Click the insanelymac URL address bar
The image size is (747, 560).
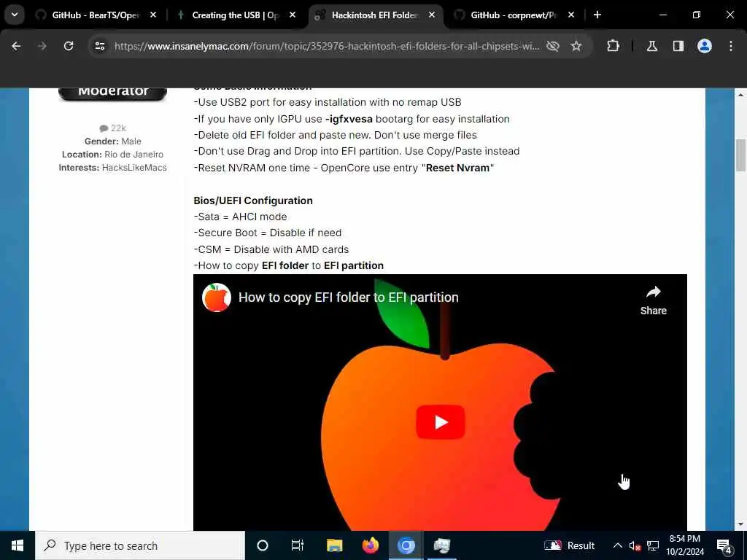point(326,46)
